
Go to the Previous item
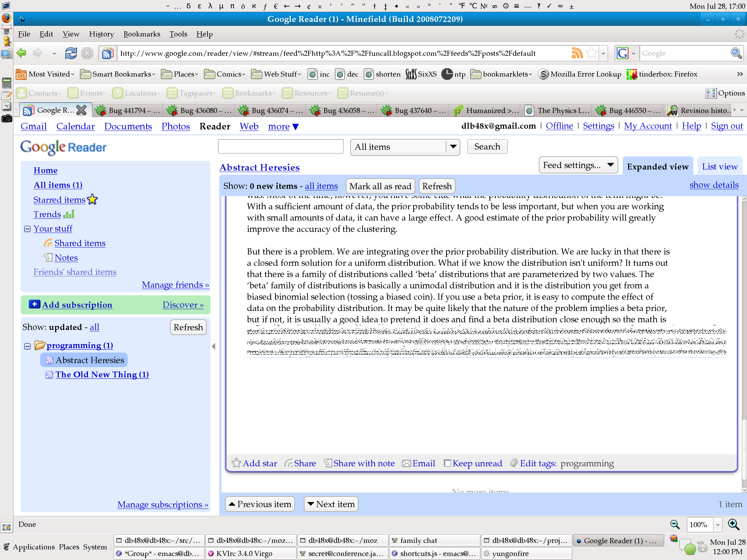(x=260, y=504)
